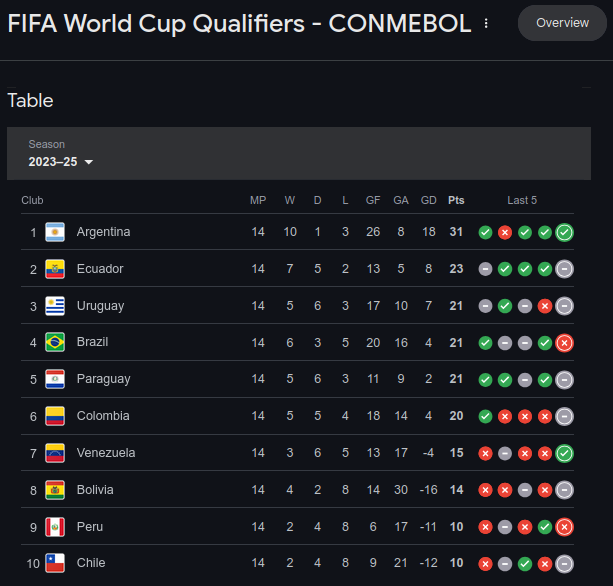This screenshot has height=586, width=613.
Task: Open the Overview tab
Action: pyautogui.click(x=562, y=23)
